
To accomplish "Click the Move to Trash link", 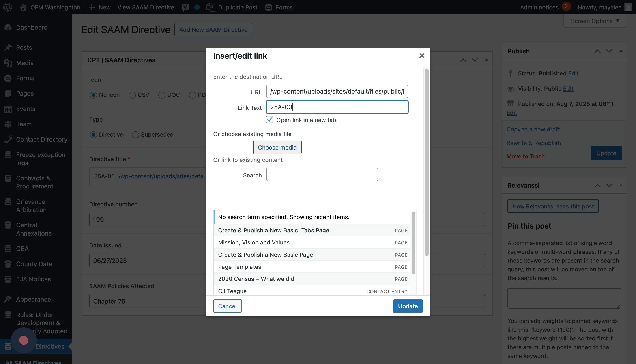I will (525, 156).
